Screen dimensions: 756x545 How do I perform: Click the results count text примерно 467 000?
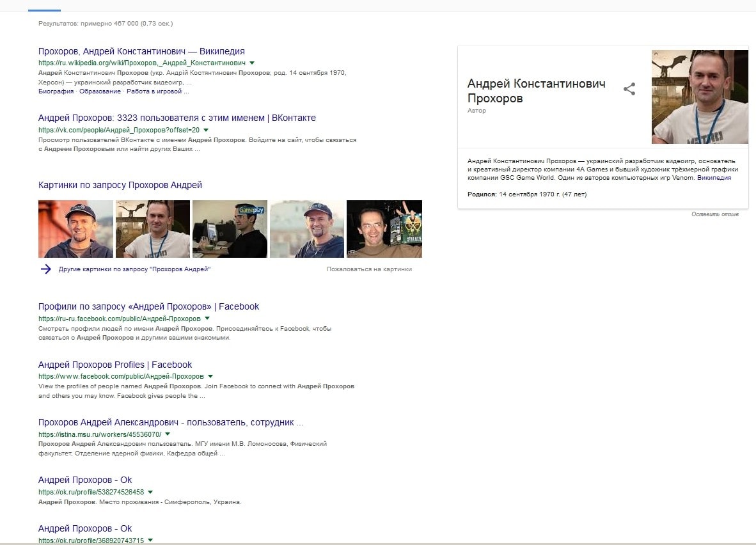pyautogui.click(x=106, y=23)
